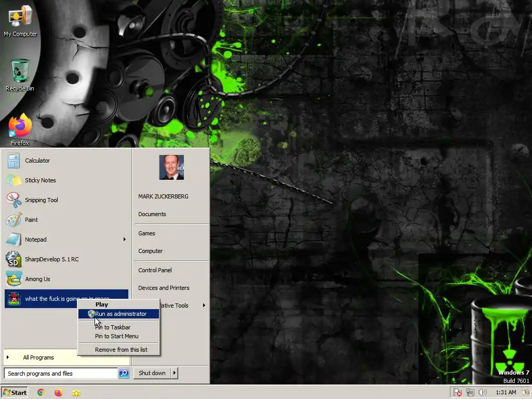This screenshot has height=399, width=532.
Task: Click the shield icon beside Run as administrator
Action: pyautogui.click(x=91, y=314)
